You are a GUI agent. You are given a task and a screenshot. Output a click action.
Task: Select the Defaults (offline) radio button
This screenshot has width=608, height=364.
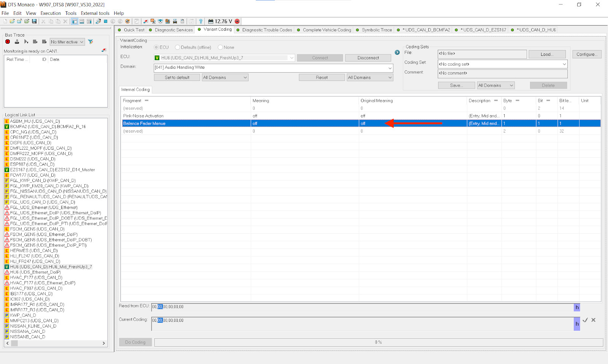[x=177, y=47]
